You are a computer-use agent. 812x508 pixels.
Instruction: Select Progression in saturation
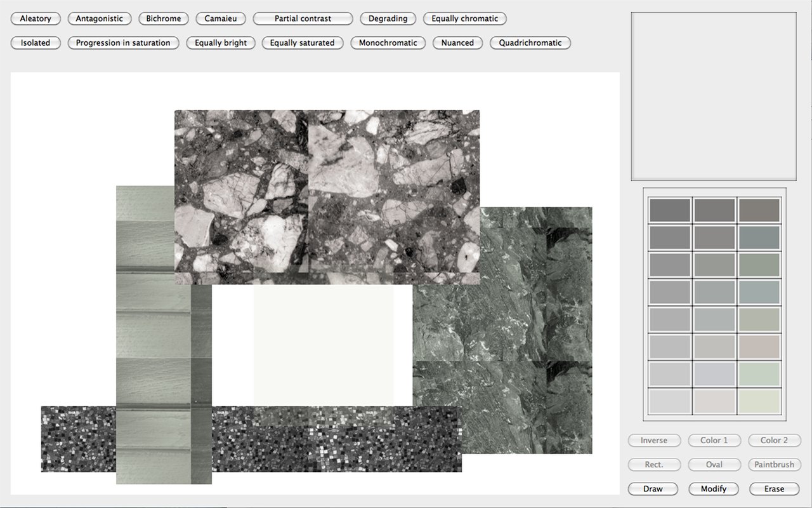click(123, 43)
